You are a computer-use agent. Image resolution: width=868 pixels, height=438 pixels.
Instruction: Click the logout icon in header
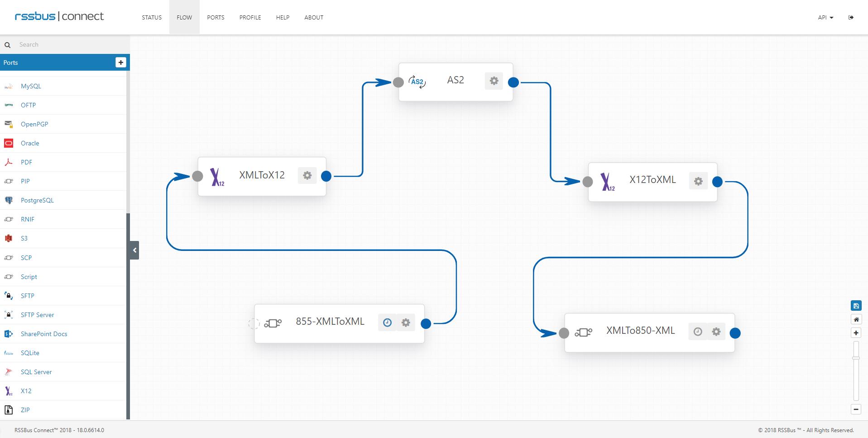851,18
